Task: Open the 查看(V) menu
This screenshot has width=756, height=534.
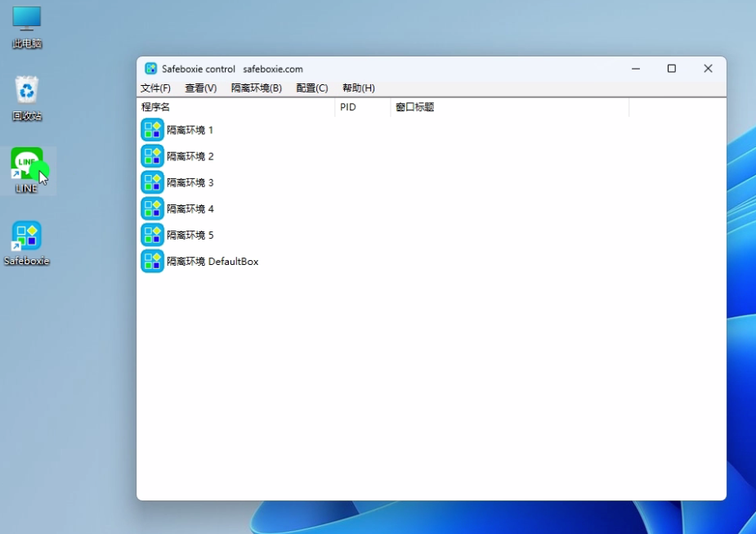Action: click(x=200, y=88)
